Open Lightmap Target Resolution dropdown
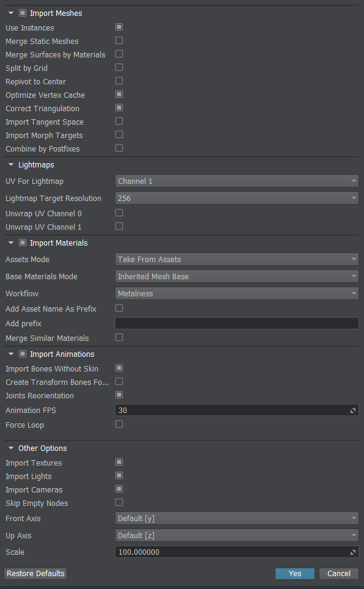 (236, 199)
